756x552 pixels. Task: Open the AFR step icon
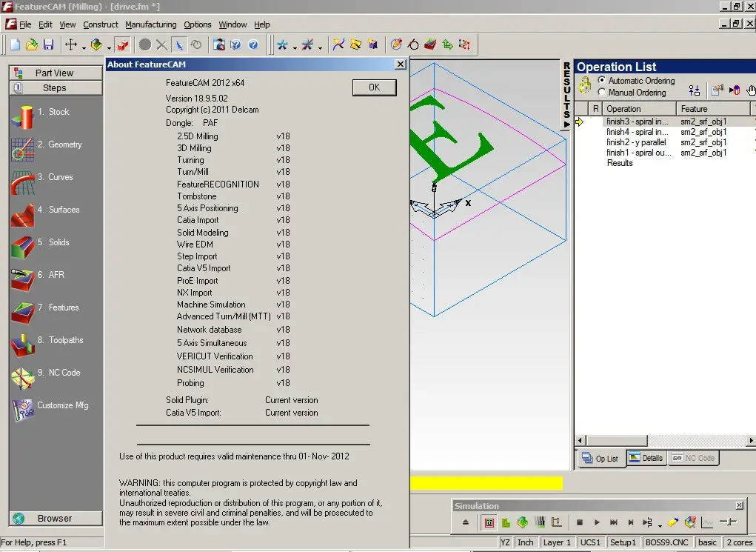22,280
